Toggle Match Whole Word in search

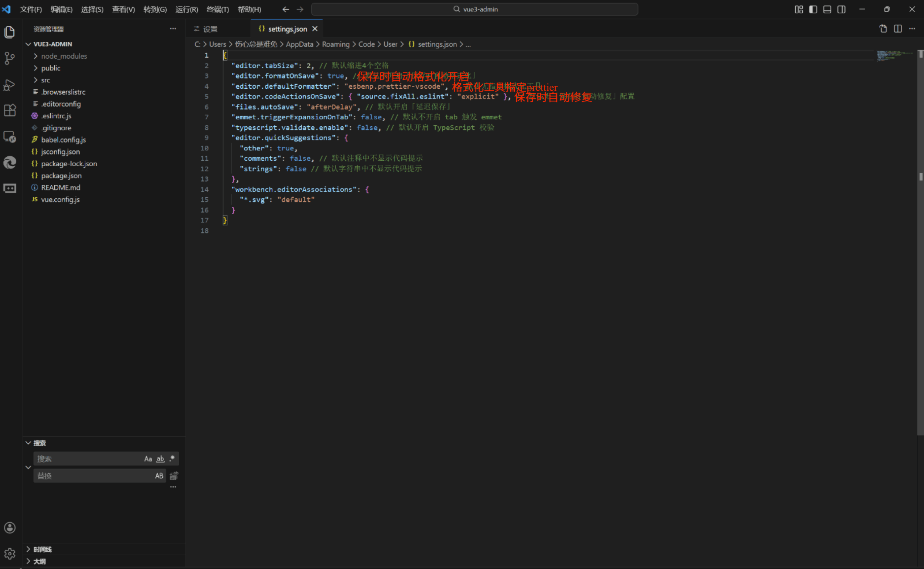click(x=160, y=459)
